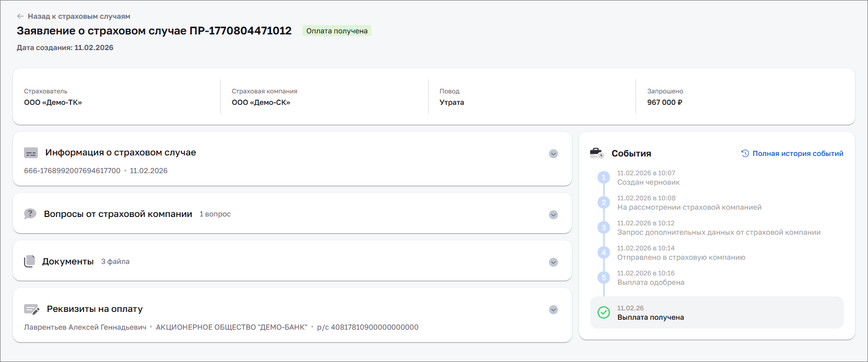Click the Выплата получена event row
The width and height of the screenshot is (868, 362).
coord(717,312)
